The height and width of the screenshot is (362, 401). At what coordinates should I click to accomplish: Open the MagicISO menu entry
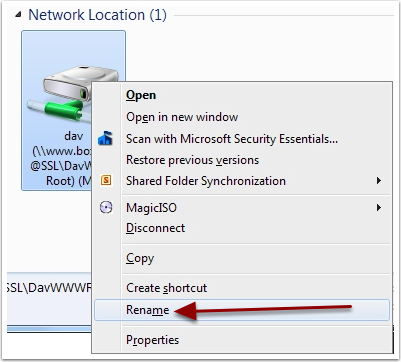[x=151, y=208]
